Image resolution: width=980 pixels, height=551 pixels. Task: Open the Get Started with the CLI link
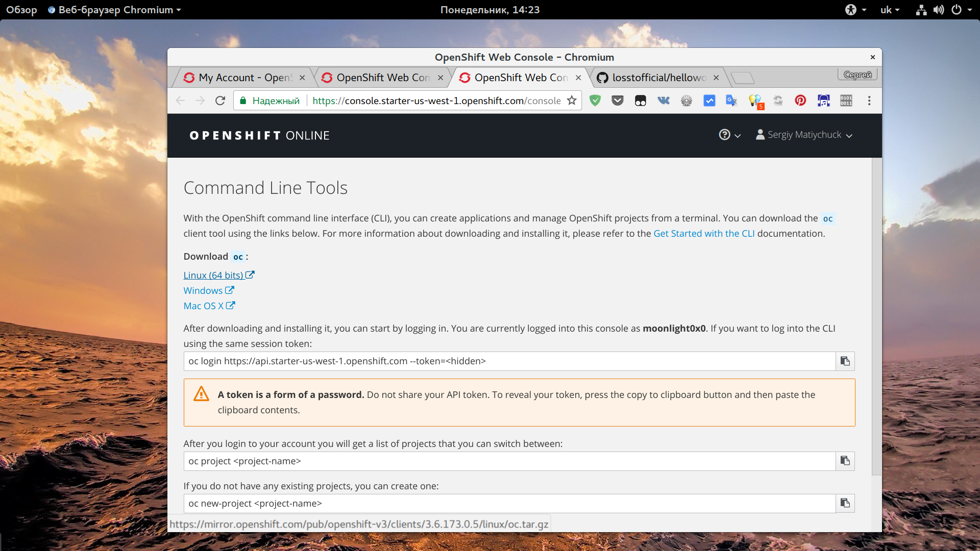(704, 234)
